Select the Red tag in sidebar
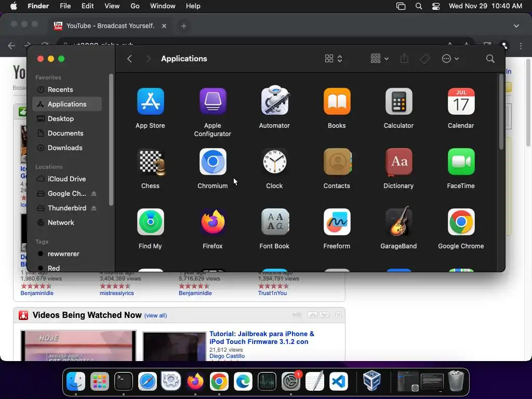The width and height of the screenshot is (532, 399). (67, 268)
